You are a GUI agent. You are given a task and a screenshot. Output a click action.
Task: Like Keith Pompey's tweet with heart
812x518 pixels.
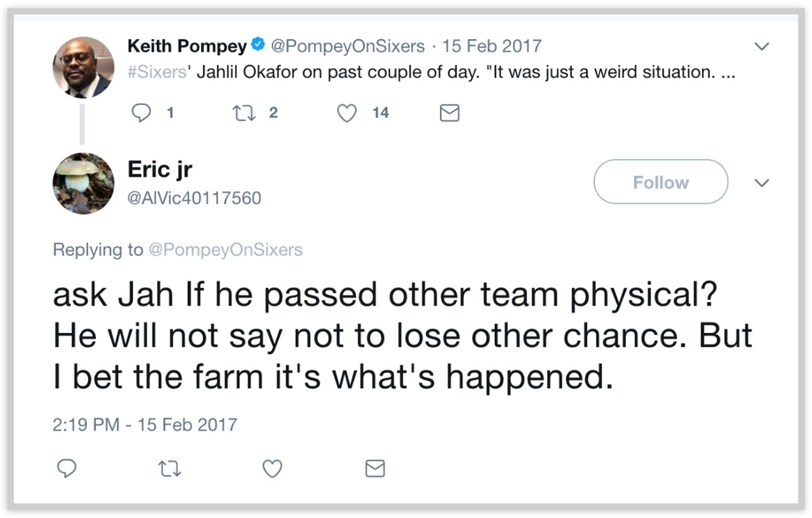pyautogui.click(x=347, y=113)
